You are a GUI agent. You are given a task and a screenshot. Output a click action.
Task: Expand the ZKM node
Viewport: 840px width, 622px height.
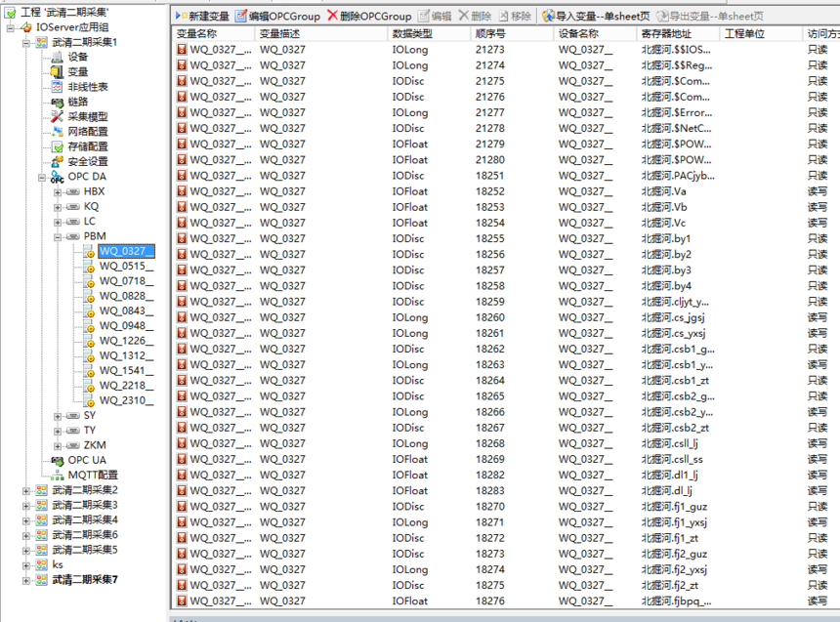[58, 445]
